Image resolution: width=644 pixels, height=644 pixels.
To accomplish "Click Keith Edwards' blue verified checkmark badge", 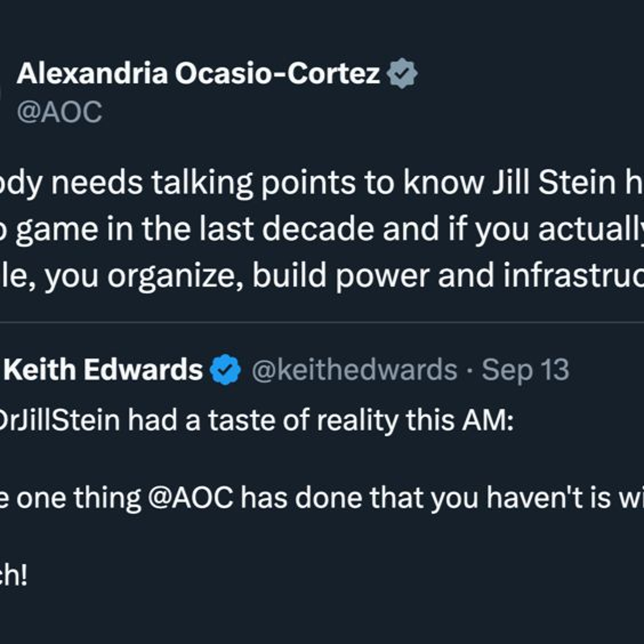I will [225, 369].
